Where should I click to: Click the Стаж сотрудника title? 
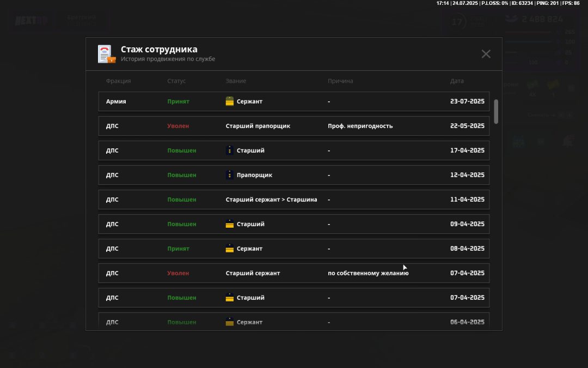pyautogui.click(x=159, y=49)
